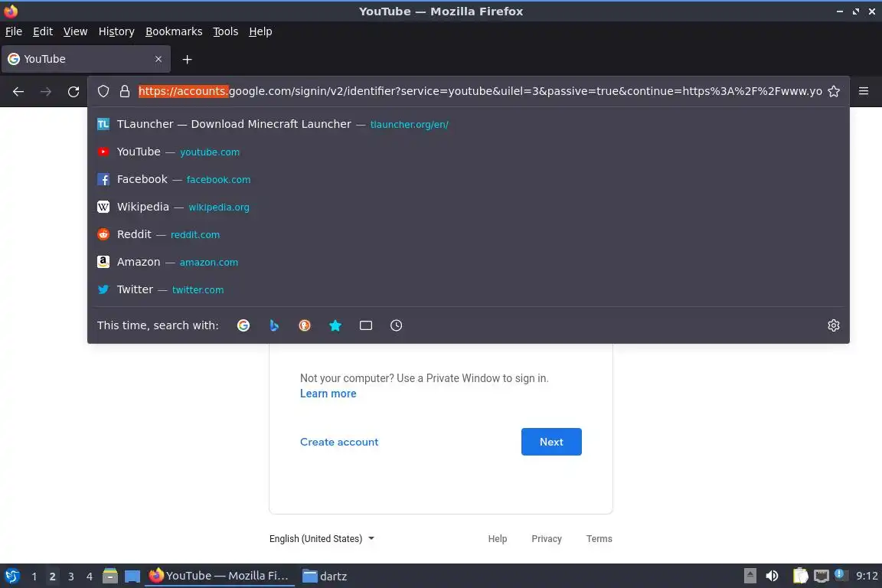Search with Bing this time
882x588 pixels.
274,325
